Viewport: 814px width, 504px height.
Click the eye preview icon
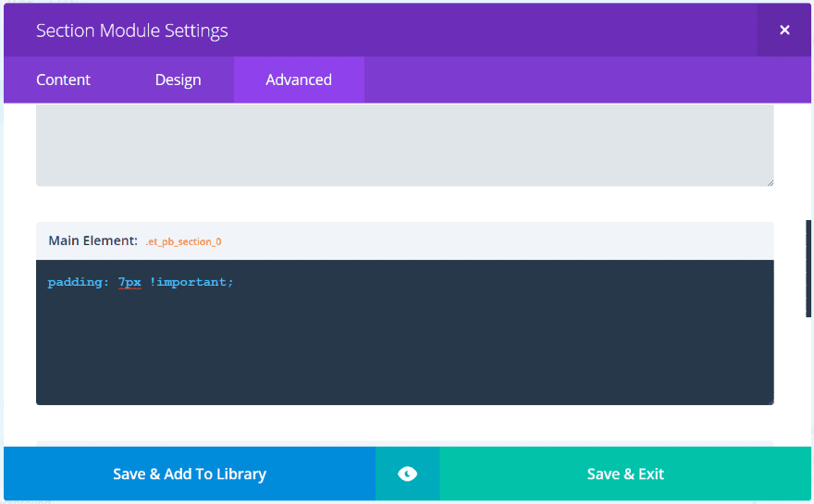pyautogui.click(x=408, y=473)
